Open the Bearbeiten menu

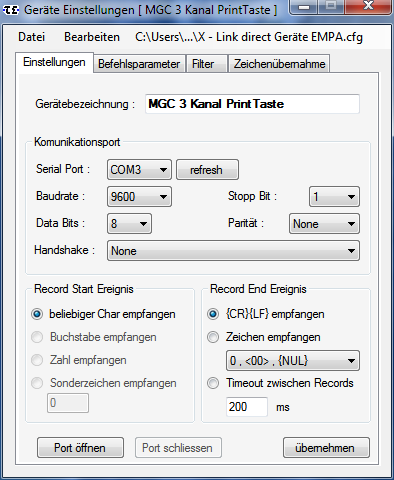pos(92,37)
